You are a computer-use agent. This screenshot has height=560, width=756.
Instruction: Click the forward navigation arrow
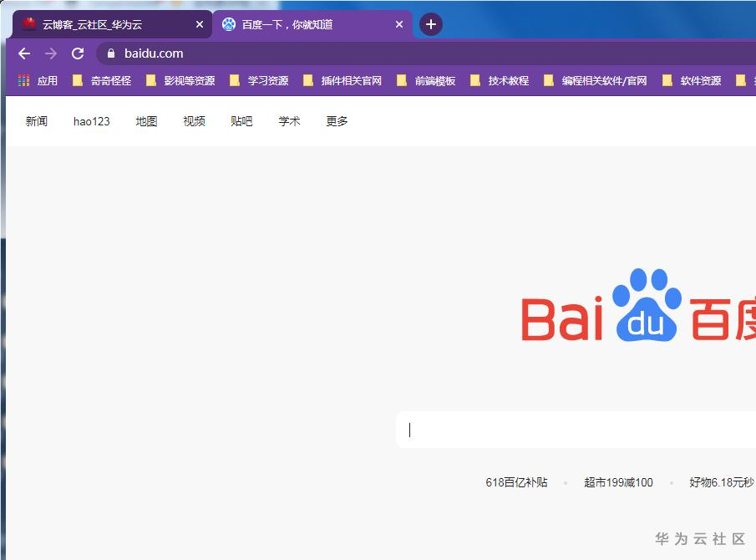pos(51,53)
